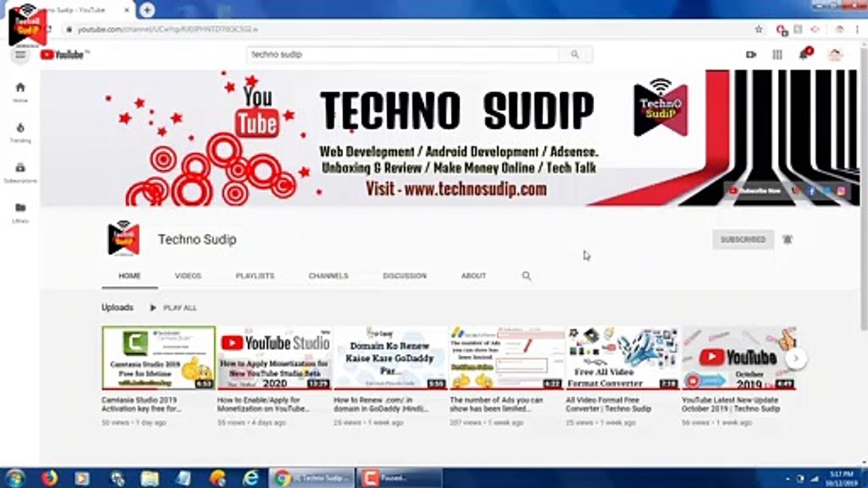Click the Play All link
This screenshot has height=488, width=868.
pyautogui.click(x=180, y=308)
